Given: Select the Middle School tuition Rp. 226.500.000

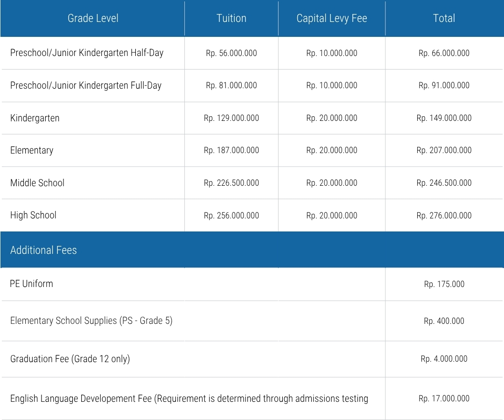Looking at the screenshot, I should click(231, 183).
